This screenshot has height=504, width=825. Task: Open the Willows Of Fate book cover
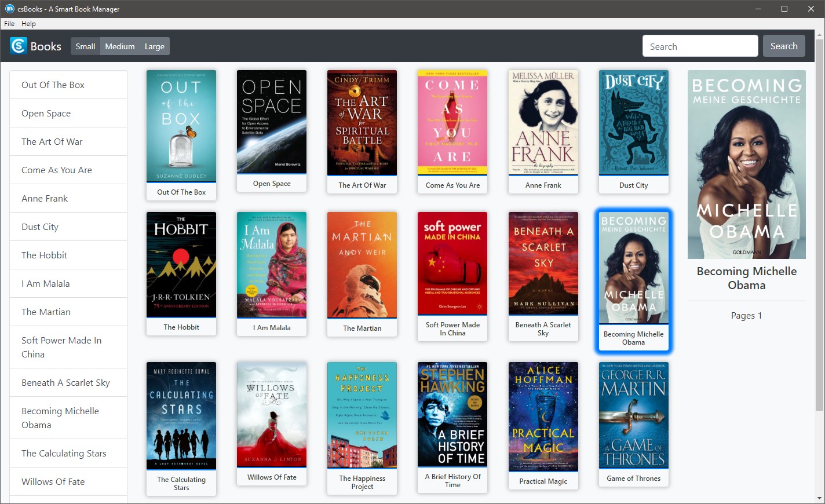coord(272,415)
